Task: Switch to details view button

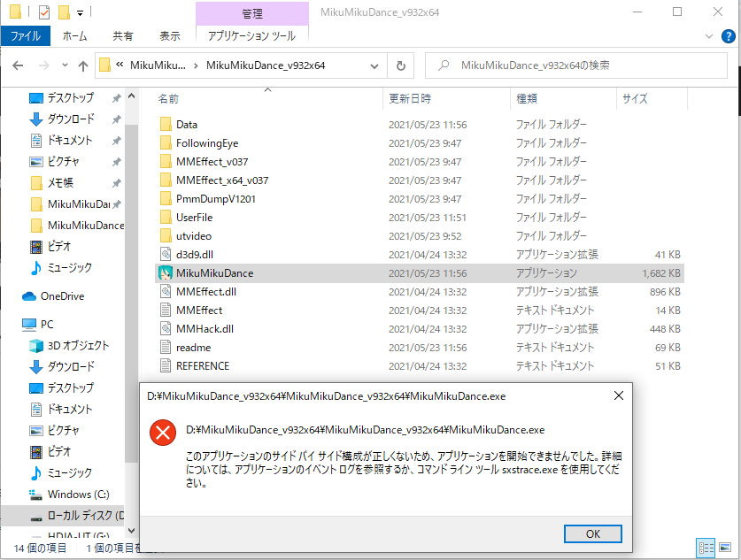Action: click(706, 548)
